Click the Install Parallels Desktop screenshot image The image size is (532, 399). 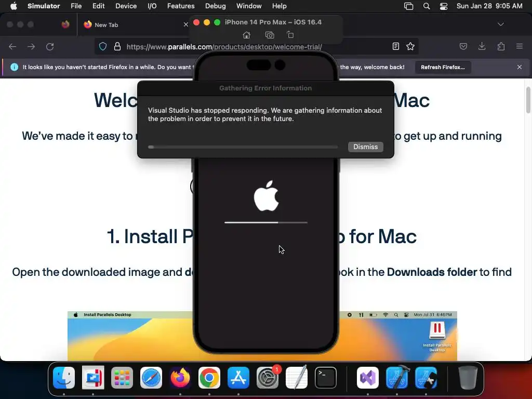(262, 336)
